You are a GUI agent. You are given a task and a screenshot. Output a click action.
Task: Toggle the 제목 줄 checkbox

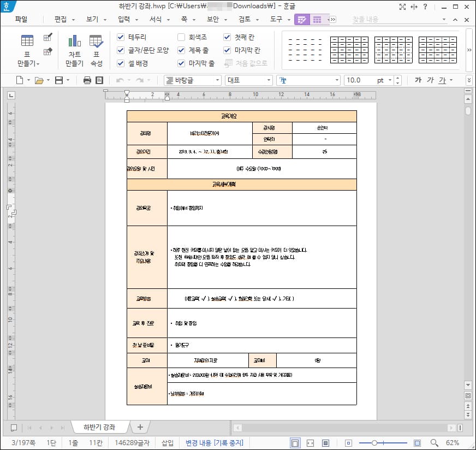[181, 50]
